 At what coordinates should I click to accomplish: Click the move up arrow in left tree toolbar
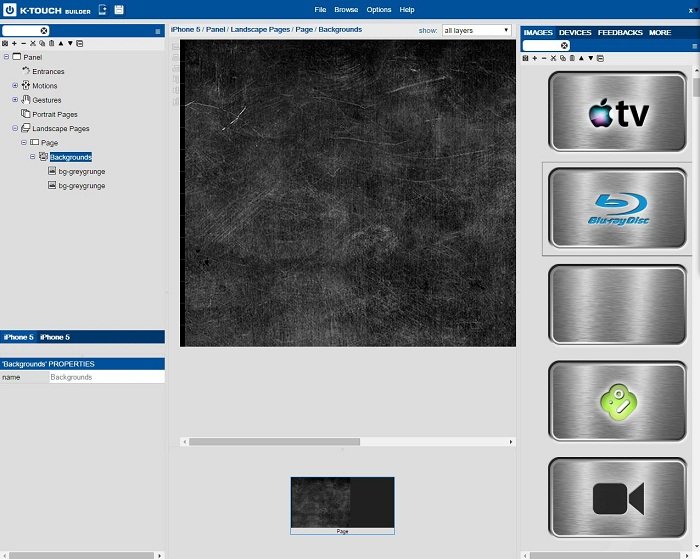(61, 43)
